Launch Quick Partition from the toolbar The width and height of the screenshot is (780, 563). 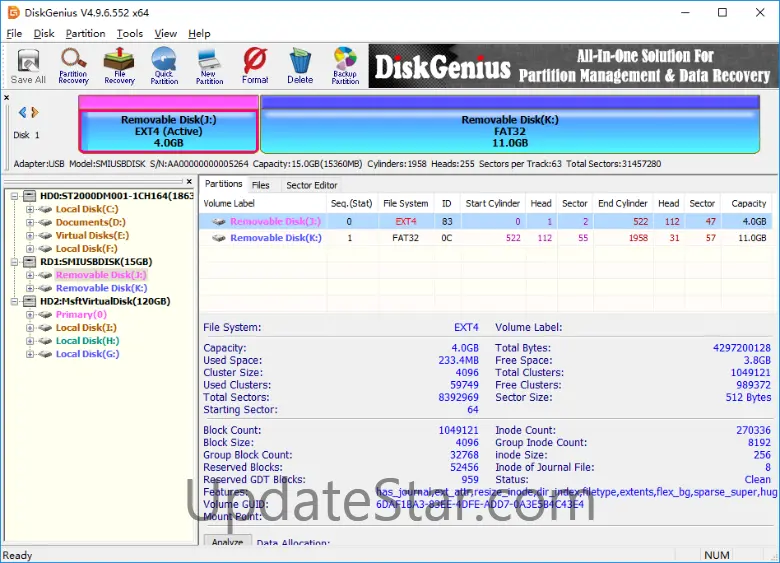click(164, 66)
